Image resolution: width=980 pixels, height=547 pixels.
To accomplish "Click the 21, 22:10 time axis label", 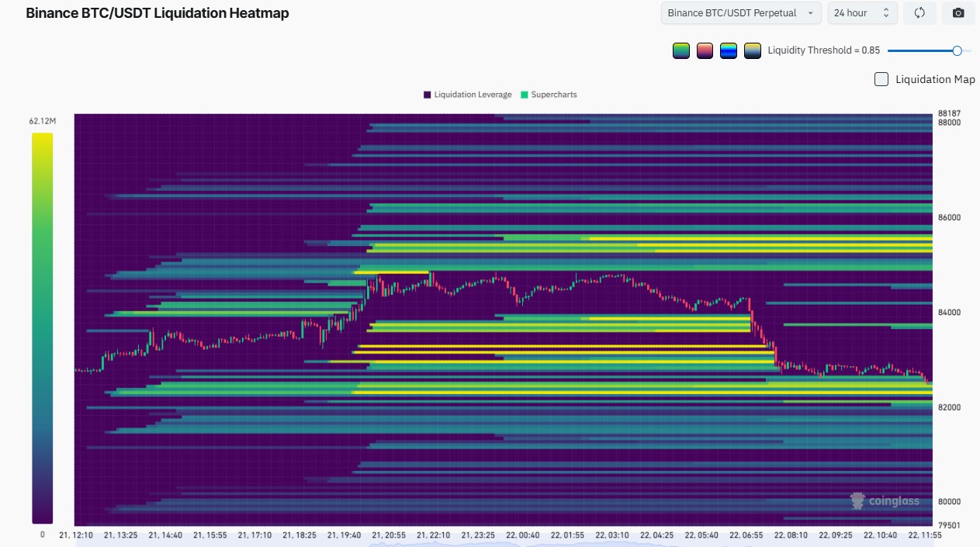I will (434, 535).
